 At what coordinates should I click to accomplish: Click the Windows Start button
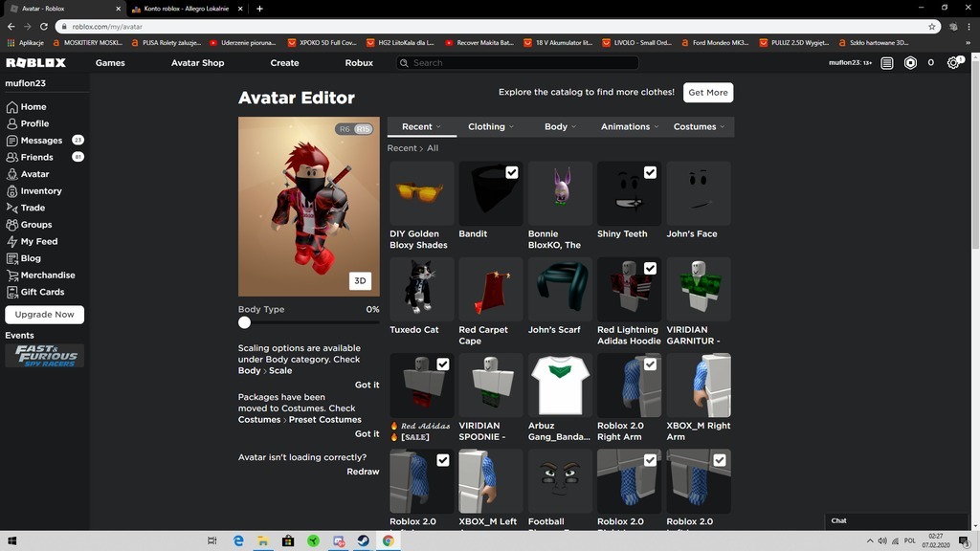click(11, 541)
